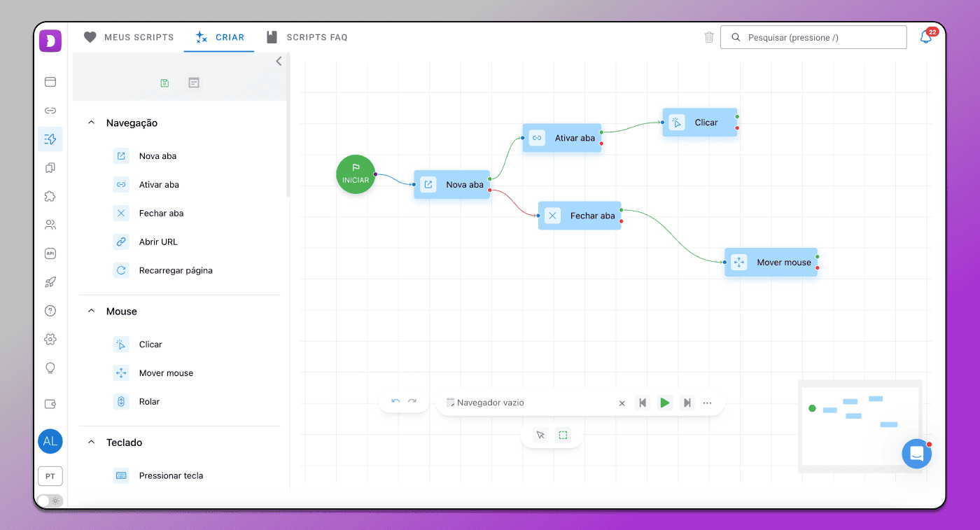
Task: Run script with green play button
Action: (x=665, y=403)
